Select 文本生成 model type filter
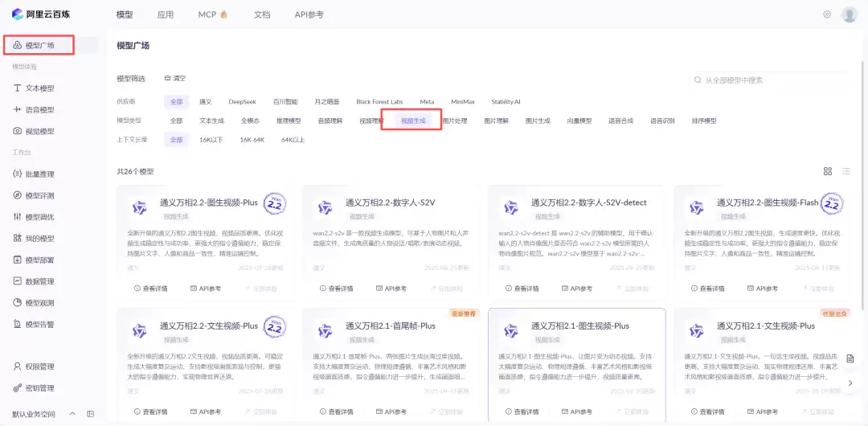Viewport: 868px width, 426px height. pos(212,121)
